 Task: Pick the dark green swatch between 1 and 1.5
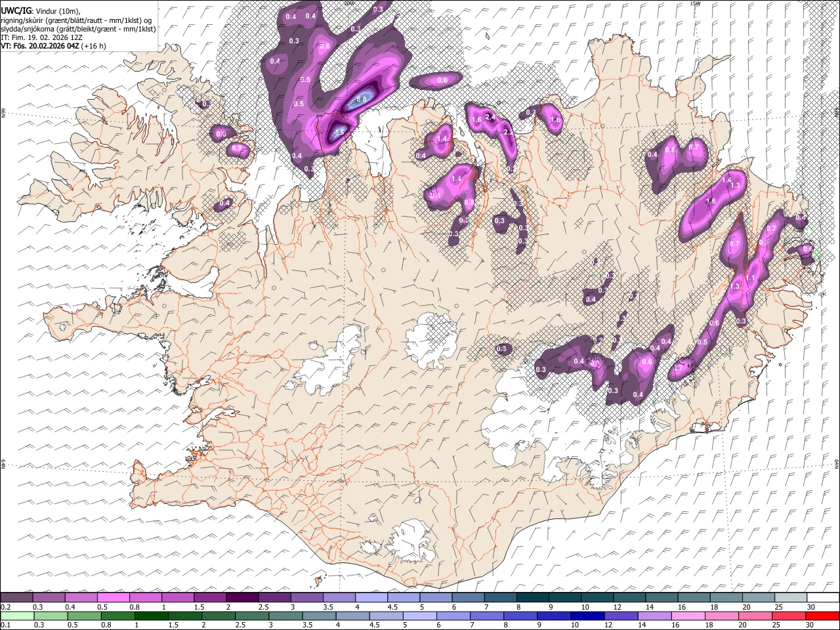point(152,616)
